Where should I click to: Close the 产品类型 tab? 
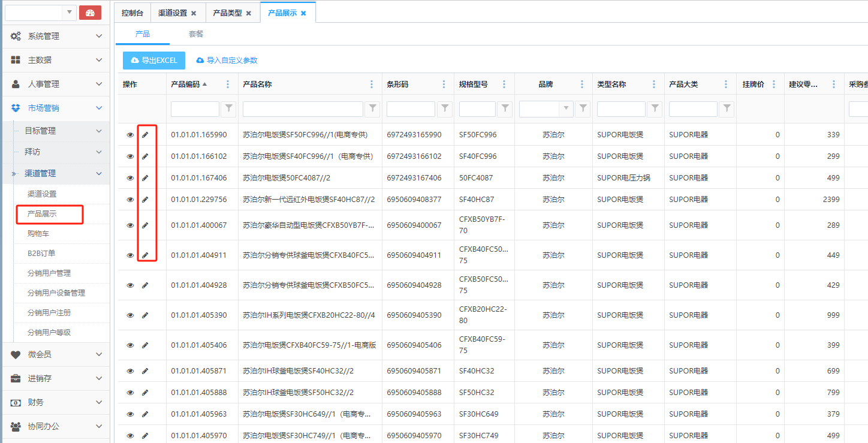pyautogui.click(x=249, y=13)
